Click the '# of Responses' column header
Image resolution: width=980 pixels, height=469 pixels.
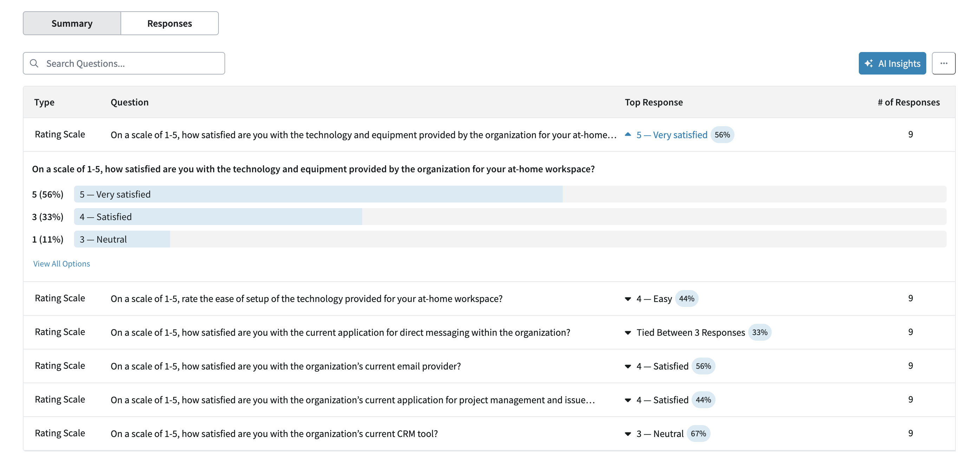pyautogui.click(x=908, y=102)
